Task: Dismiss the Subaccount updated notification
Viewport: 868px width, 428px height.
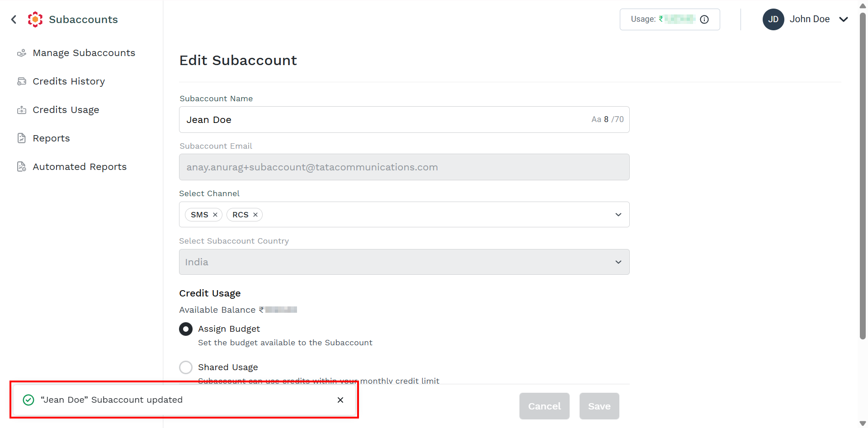Action: pyautogui.click(x=340, y=400)
